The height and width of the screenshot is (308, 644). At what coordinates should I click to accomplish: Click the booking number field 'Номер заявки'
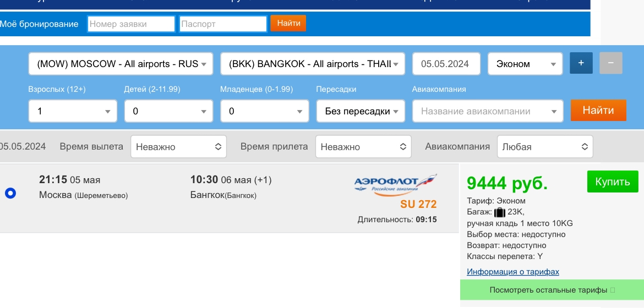point(131,24)
